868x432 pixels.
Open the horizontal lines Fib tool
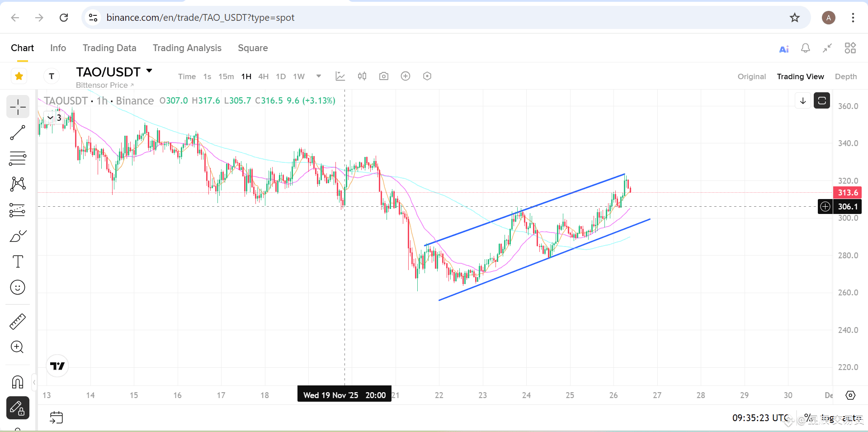tap(18, 158)
